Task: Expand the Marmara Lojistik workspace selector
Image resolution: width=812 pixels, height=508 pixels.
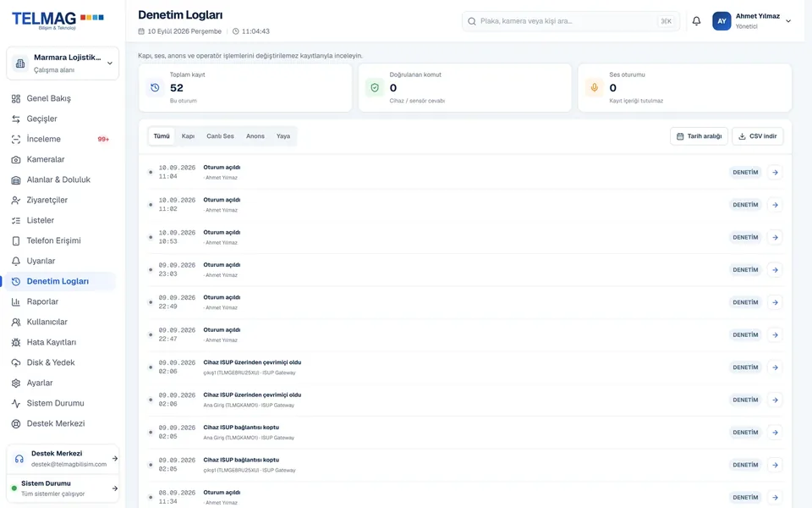Action: [x=63, y=63]
